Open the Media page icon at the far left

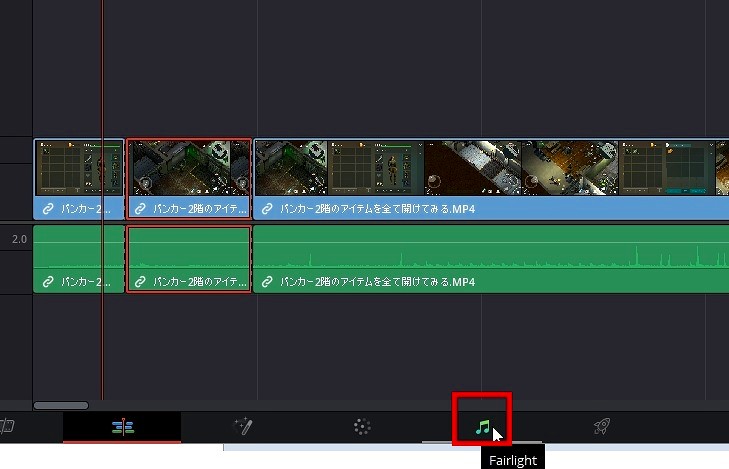coord(6,427)
